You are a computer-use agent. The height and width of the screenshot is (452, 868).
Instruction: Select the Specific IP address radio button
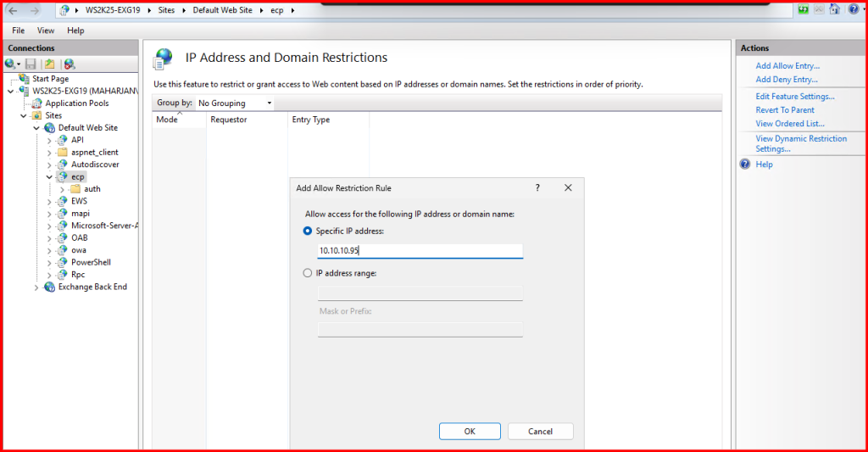(x=308, y=231)
